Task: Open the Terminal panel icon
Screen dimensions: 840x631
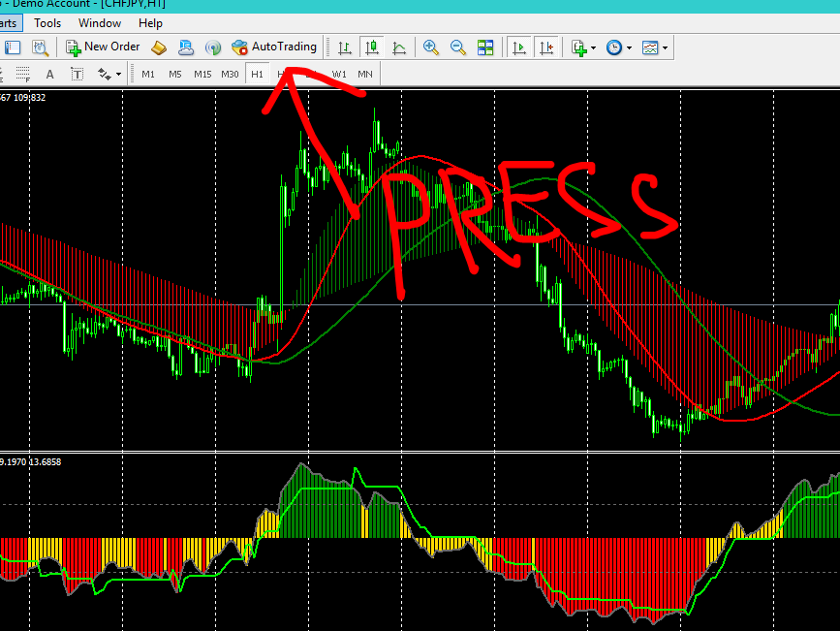Action: point(13,47)
